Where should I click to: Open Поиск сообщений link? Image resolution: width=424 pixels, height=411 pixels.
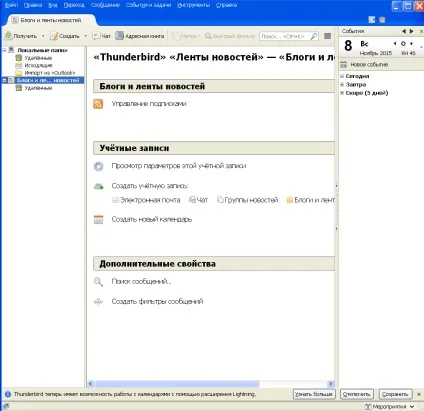tap(141, 281)
